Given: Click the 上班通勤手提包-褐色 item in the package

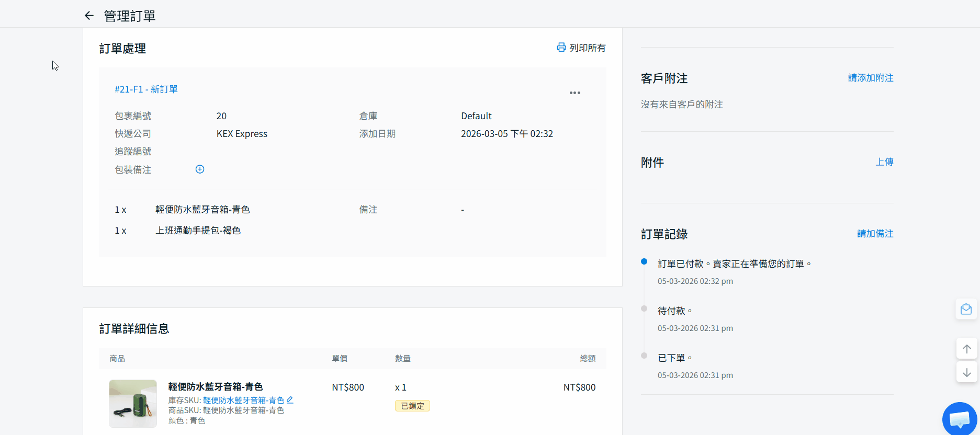Looking at the screenshot, I should pos(198,231).
